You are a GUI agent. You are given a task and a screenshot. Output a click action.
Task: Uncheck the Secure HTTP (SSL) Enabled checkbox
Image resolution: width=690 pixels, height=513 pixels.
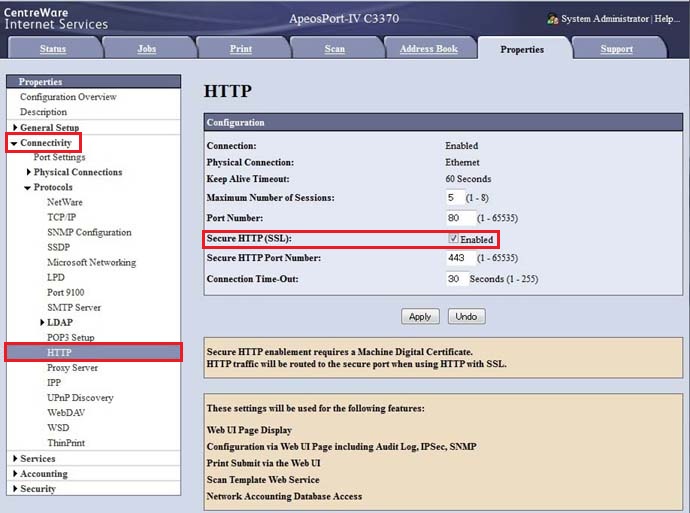454,239
